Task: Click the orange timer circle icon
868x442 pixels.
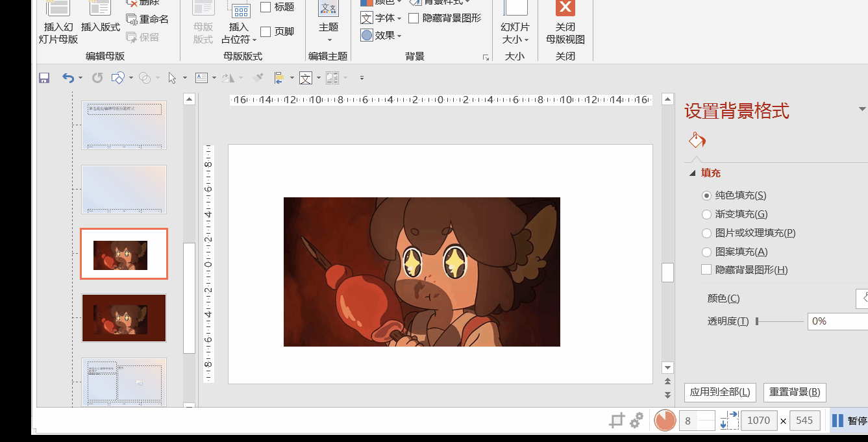Action: pos(665,421)
